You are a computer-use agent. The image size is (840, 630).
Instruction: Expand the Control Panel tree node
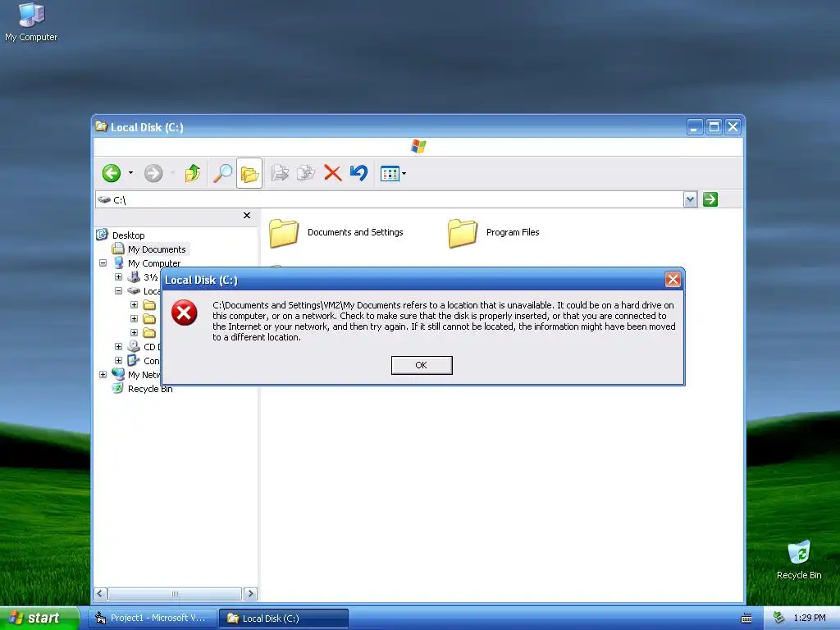(118, 361)
